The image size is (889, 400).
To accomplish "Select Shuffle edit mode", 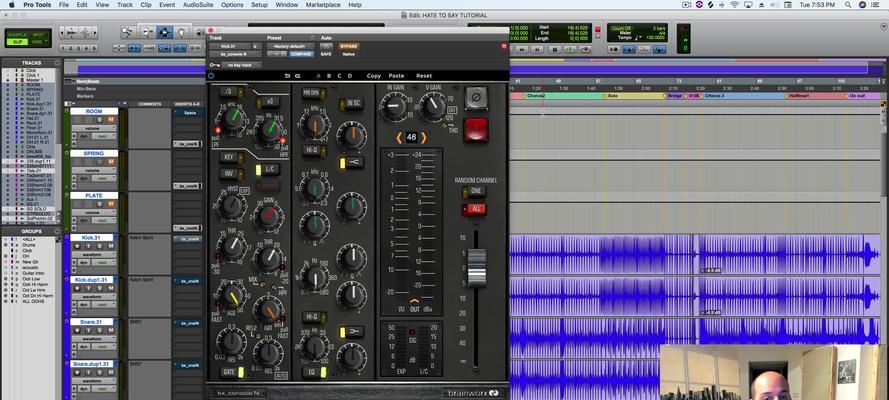I will pos(16,35).
